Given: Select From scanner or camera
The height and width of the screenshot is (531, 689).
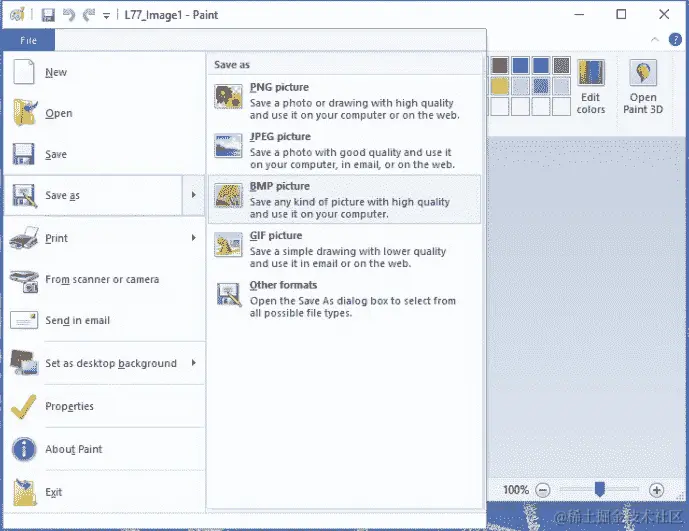Looking at the screenshot, I should coord(104,279).
